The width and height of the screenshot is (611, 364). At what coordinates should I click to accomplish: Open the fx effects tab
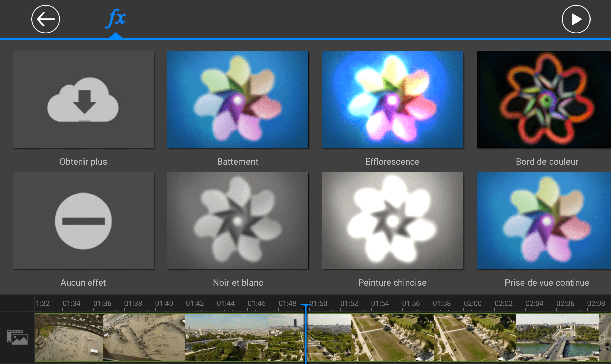pyautogui.click(x=116, y=19)
